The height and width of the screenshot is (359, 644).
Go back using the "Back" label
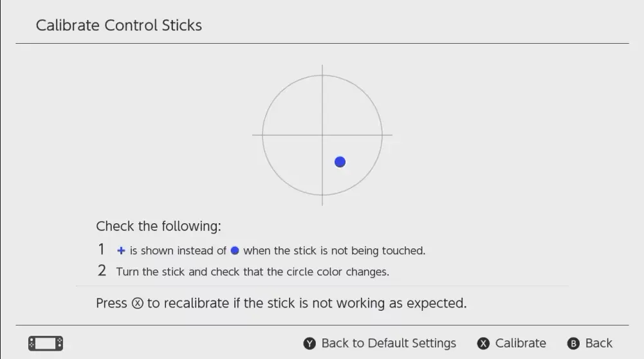[598, 344]
